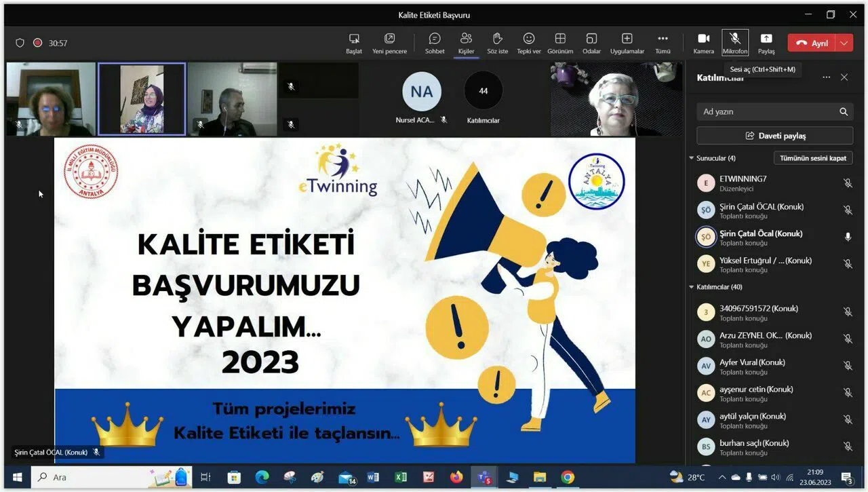
Task: Click the Daveti paylaş button
Action: [x=774, y=136]
